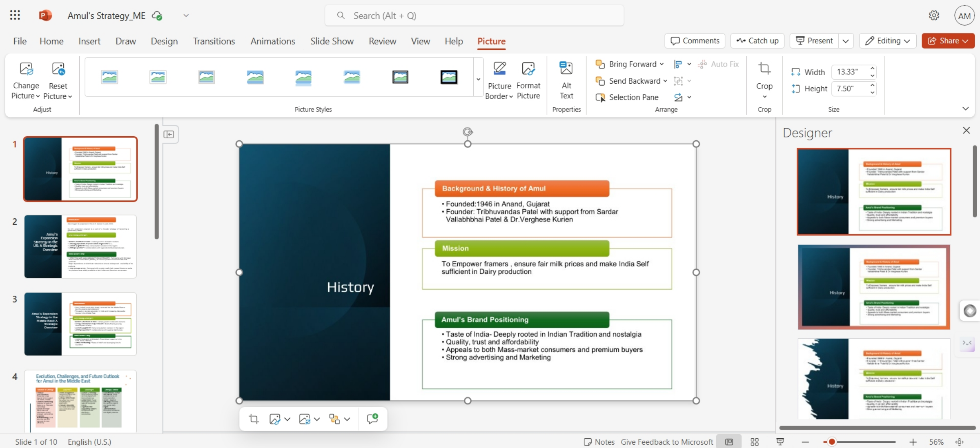980x448 pixels.
Task: Click Fit slide to window icon
Action: click(x=960, y=442)
